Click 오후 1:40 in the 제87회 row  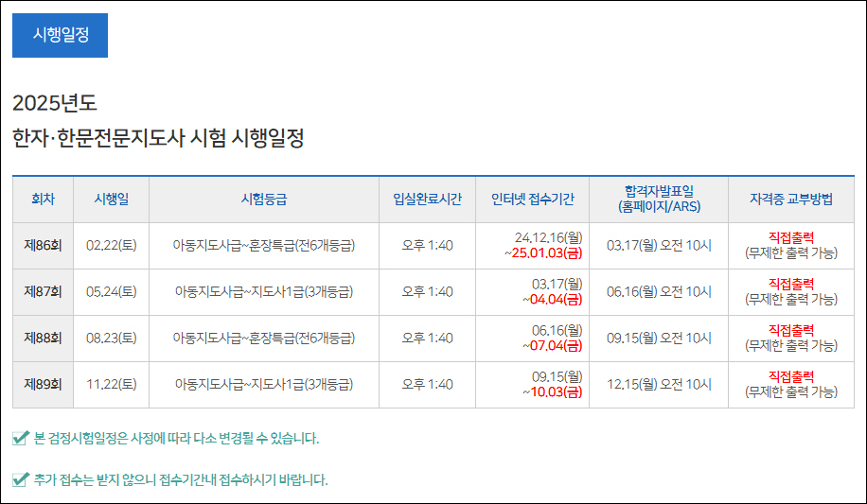click(428, 292)
